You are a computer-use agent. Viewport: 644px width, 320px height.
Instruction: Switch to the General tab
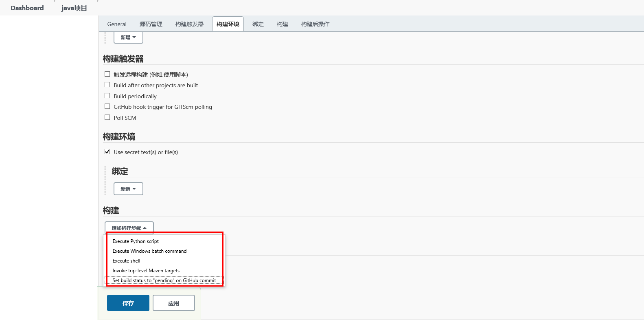pyautogui.click(x=117, y=24)
